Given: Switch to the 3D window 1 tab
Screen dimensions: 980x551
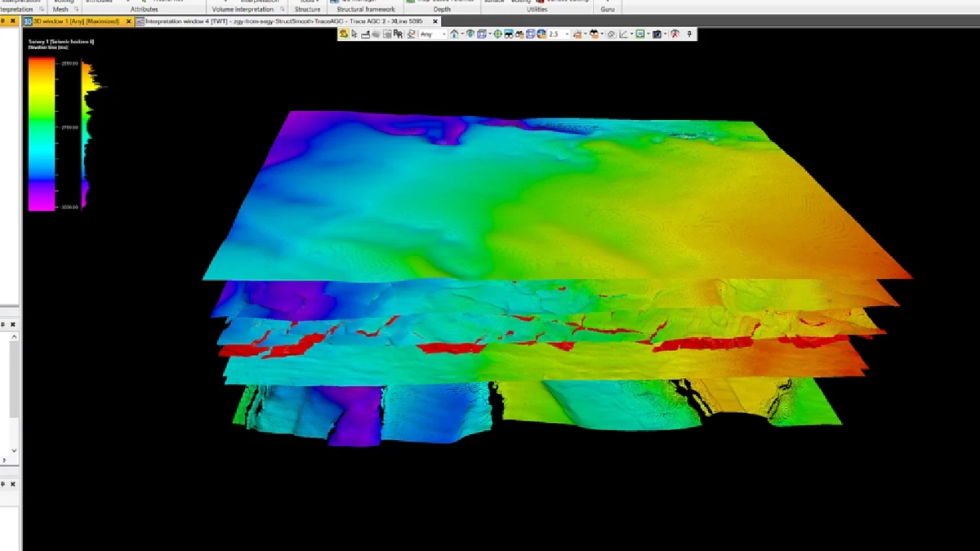Looking at the screenshot, I should pos(78,21).
